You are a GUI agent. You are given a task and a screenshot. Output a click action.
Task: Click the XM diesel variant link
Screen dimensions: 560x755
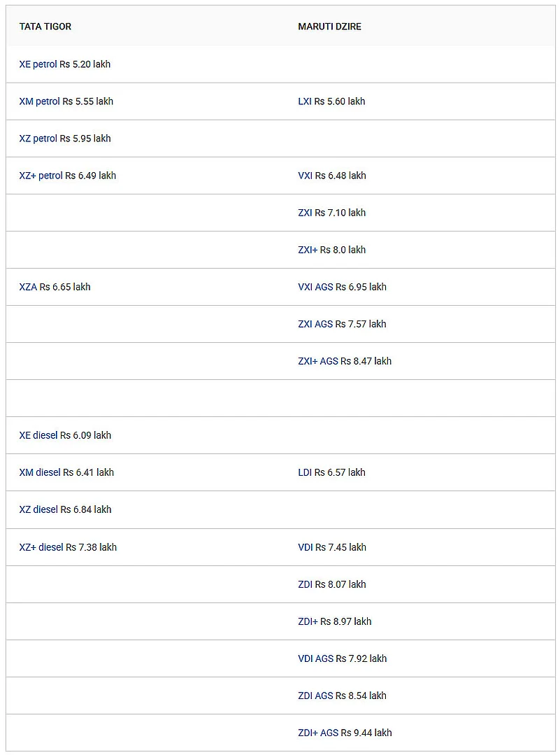40,472
